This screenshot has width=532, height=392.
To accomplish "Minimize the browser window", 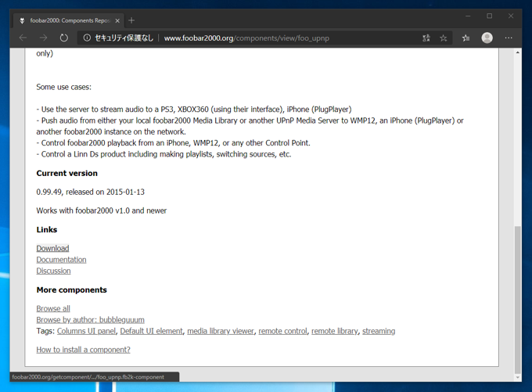I will point(468,16).
